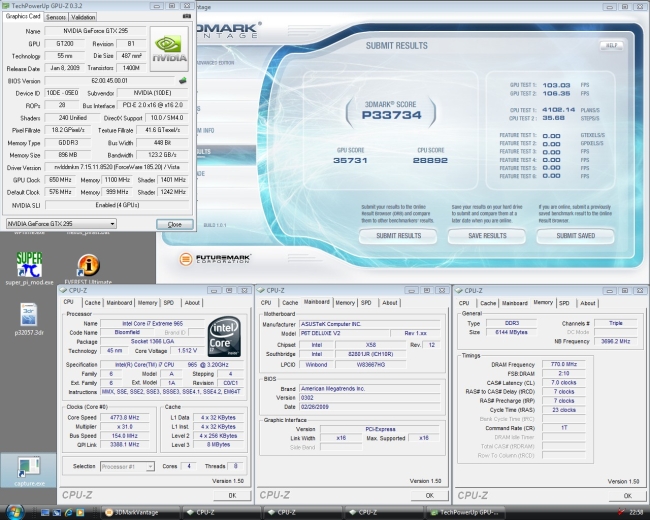
Task: Click the P6T DELUXE V2 model field
Action: [344, 333]
